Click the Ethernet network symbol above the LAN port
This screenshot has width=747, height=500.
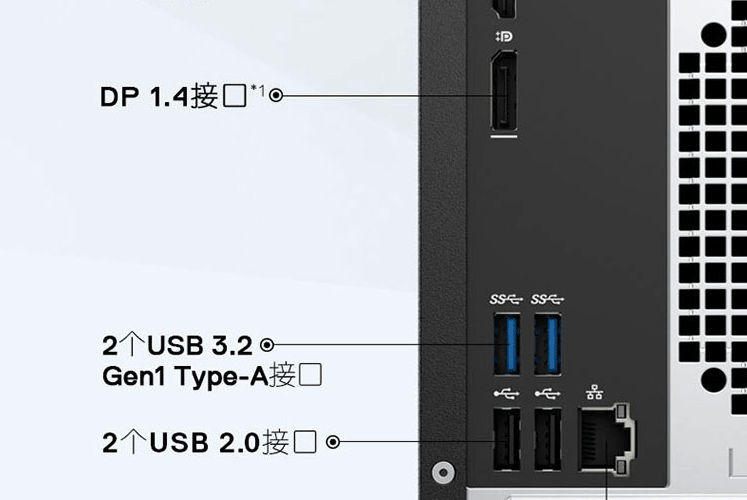coord(595,393)
